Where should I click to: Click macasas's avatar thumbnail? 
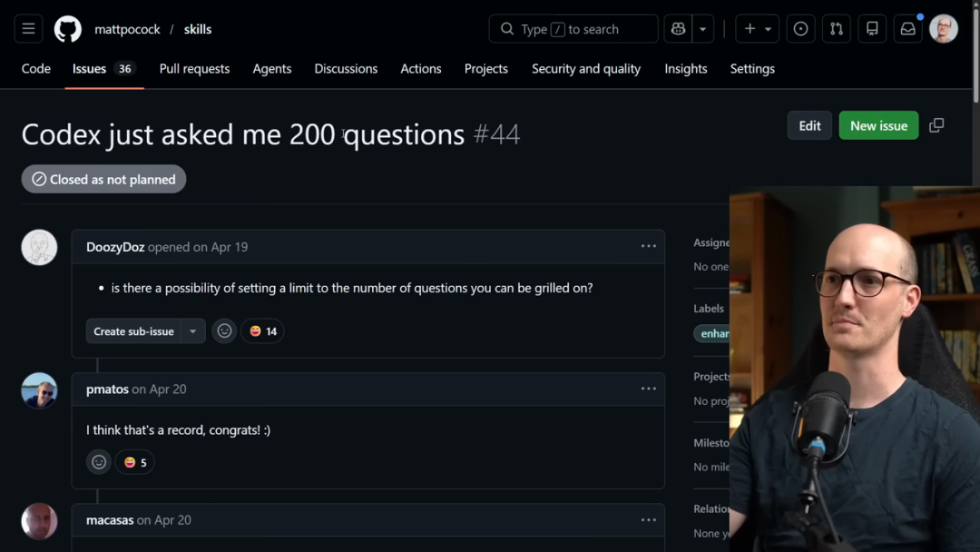(x=39, y=521)
